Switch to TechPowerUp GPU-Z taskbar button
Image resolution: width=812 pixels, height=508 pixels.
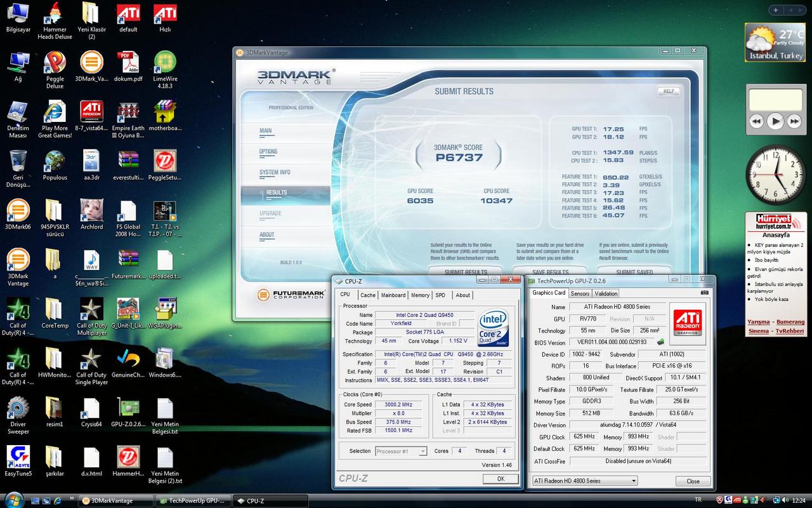(x=193, y=500)
